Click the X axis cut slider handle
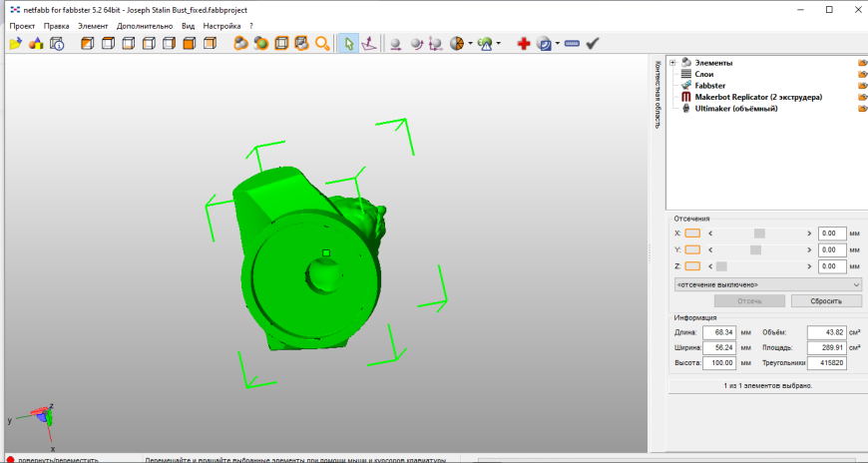The image size is (868, 463). coord(759,233)
